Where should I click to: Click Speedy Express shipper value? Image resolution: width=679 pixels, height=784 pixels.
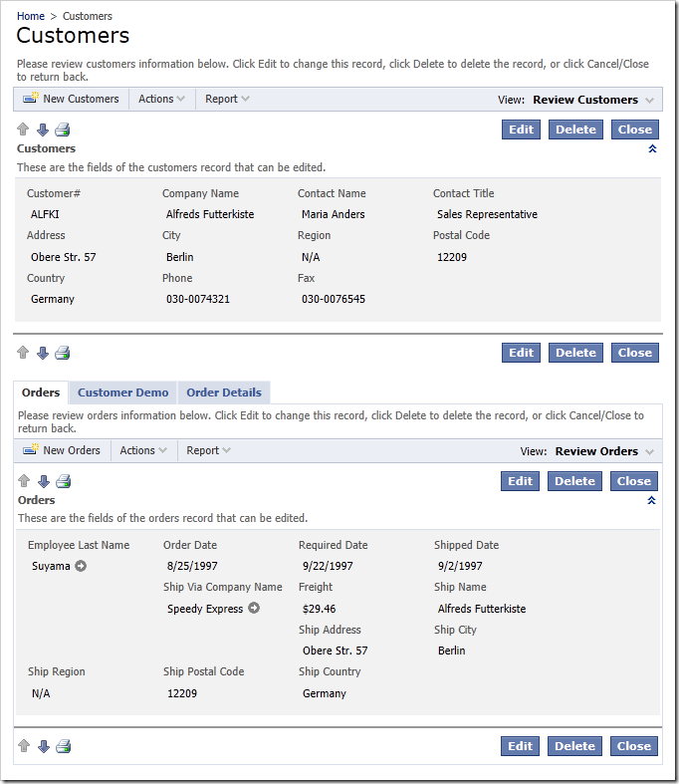point(205,609)
